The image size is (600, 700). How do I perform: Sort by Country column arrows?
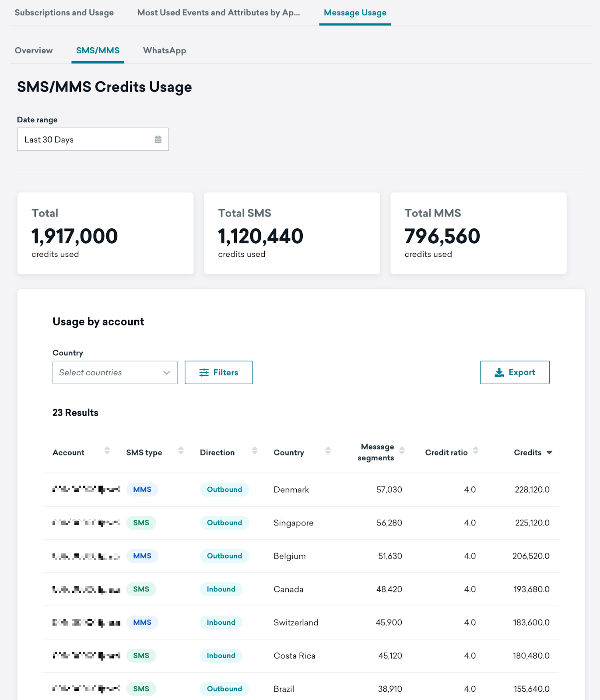(x=328, y=451)
